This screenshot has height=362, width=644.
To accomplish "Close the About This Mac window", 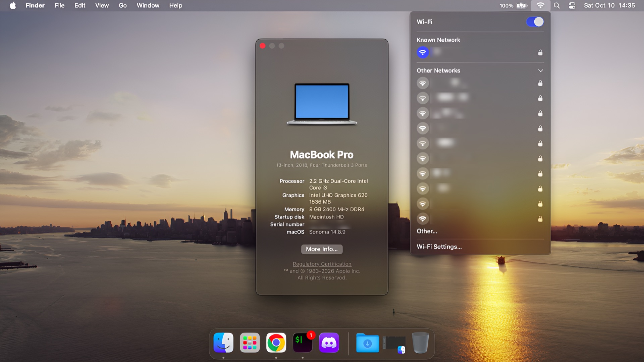I will point(263,46).
